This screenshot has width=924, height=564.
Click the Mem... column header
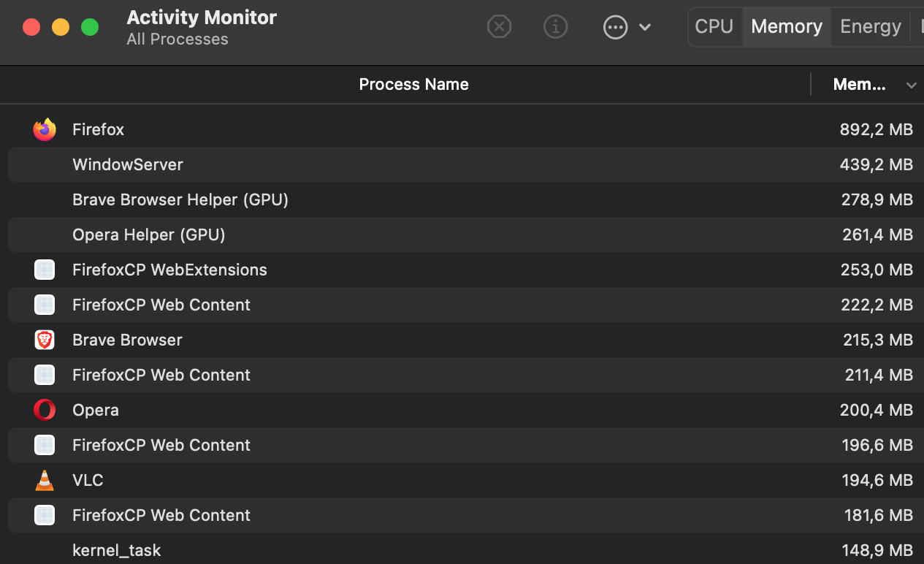pyautogui.click(x=859, y=85)
